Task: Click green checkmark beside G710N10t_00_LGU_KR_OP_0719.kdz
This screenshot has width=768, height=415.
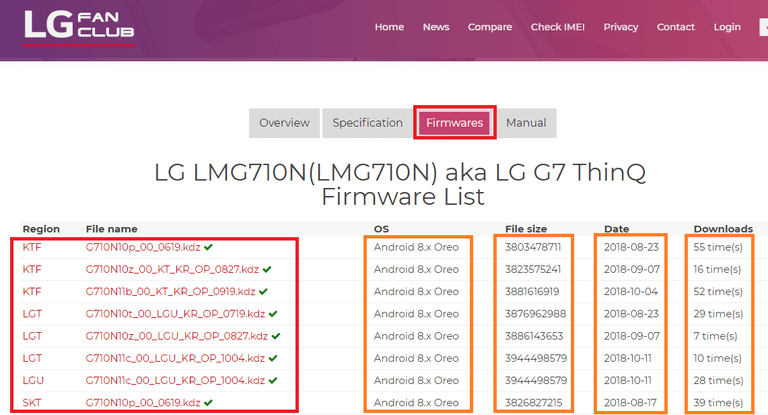Action: pos(273,314)
